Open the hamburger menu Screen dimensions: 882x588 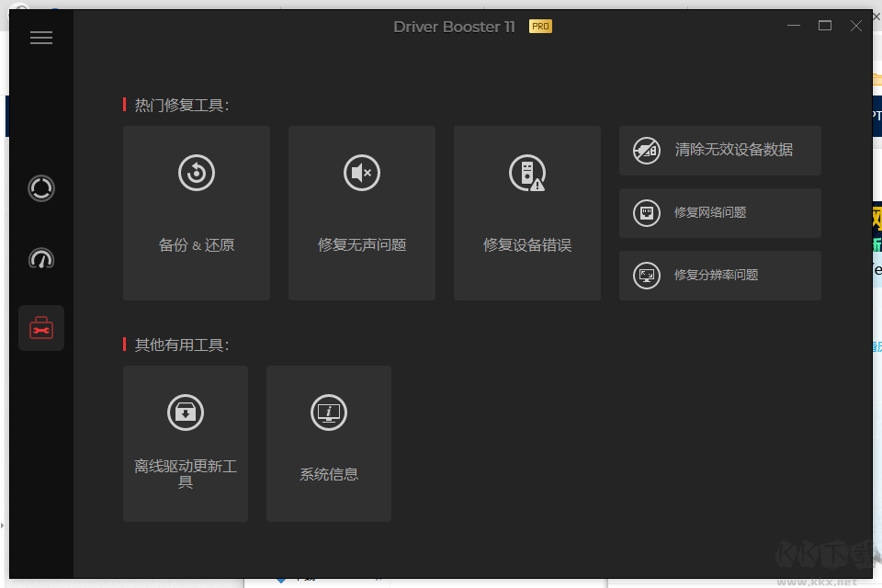click(40, 38)
